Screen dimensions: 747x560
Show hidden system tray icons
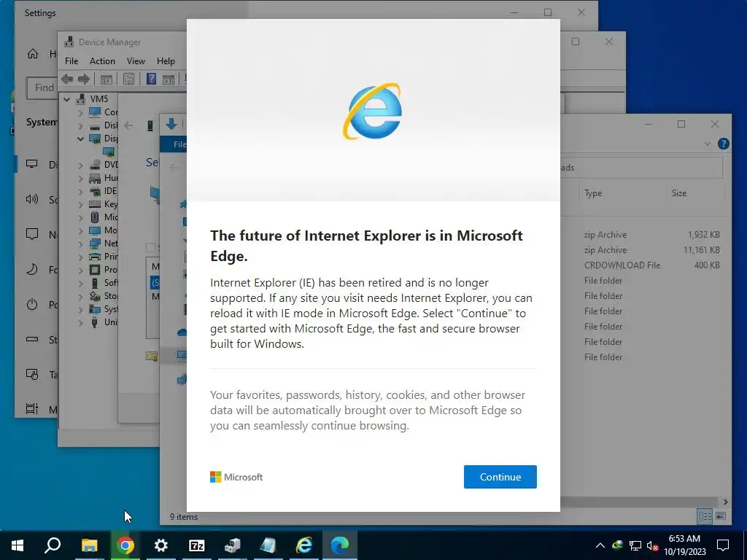click(600, 545)
